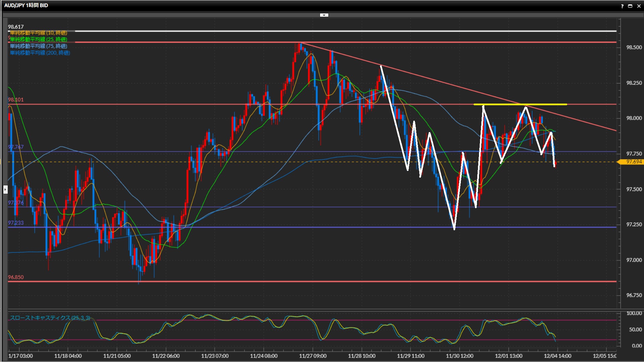Click the window restore/maximize icon
This screenshot has width=644, height=362.
pos(630,6)
